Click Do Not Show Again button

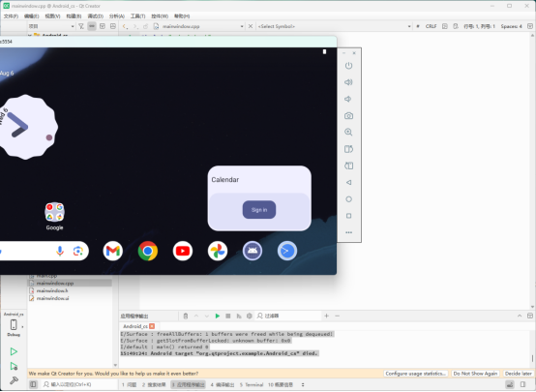coord(475,374)
